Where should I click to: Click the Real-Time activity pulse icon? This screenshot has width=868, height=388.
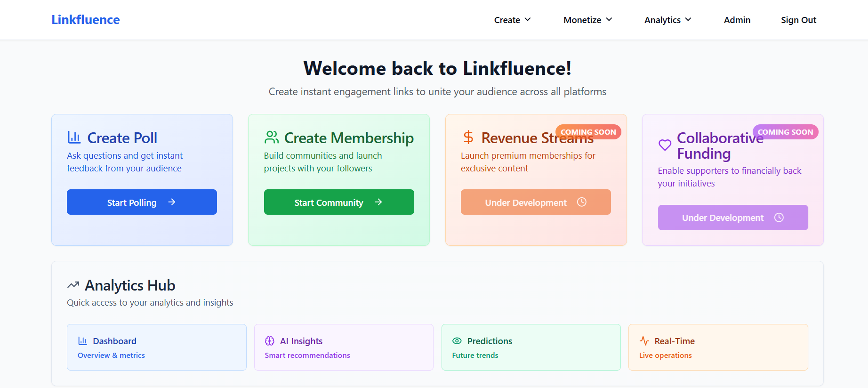click(x=644, y=341)
